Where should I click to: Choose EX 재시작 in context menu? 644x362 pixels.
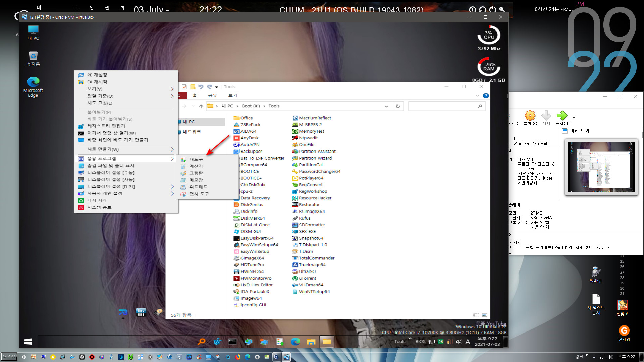pos(126,82)
